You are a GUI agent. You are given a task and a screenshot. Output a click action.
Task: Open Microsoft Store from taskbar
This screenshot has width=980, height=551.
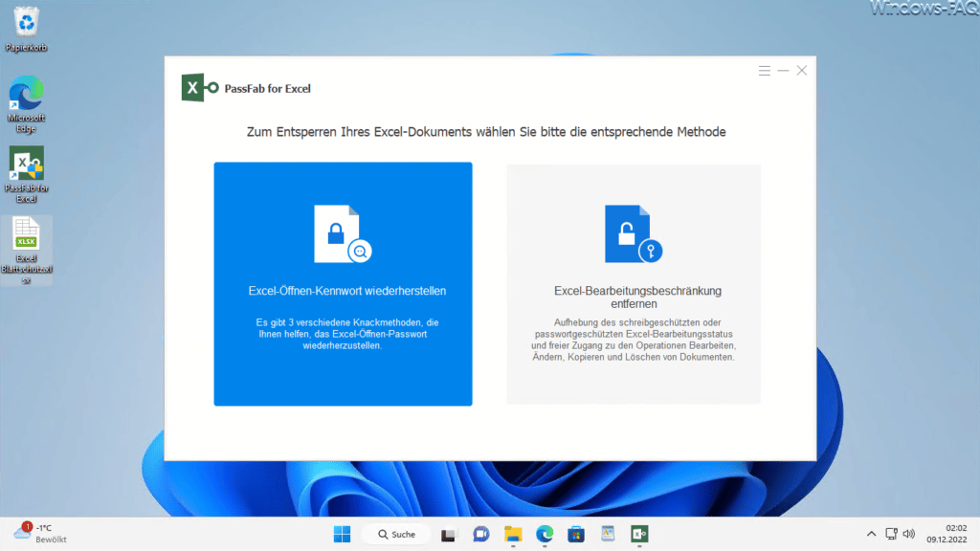pos(575,534)
